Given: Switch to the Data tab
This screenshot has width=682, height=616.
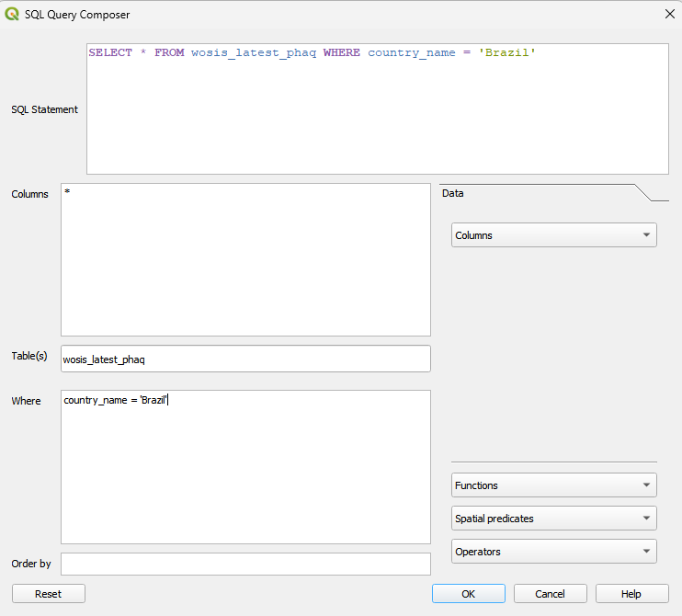Looking at the screenshot, I should pyautogui.click(x=453, y=193).
